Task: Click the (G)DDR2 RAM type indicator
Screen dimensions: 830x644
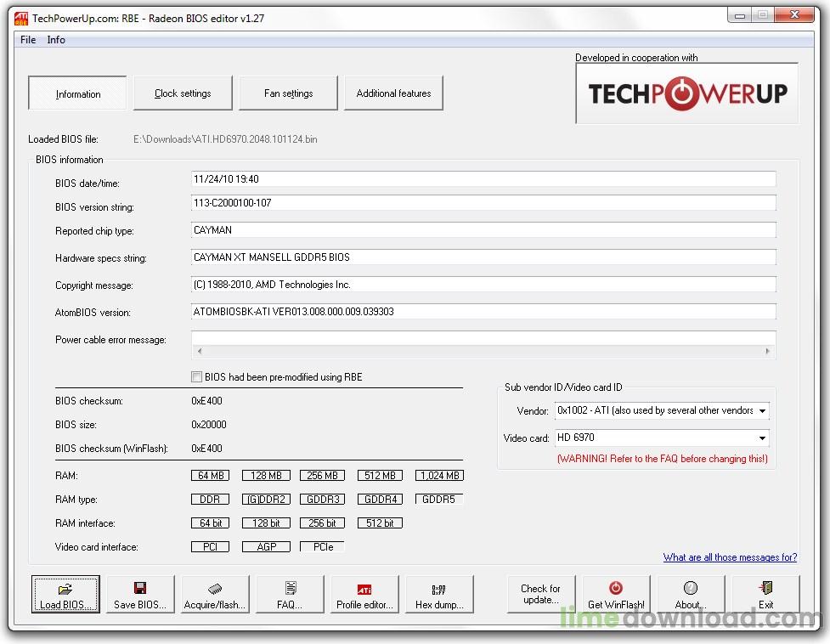Action: tap(266, 499)
